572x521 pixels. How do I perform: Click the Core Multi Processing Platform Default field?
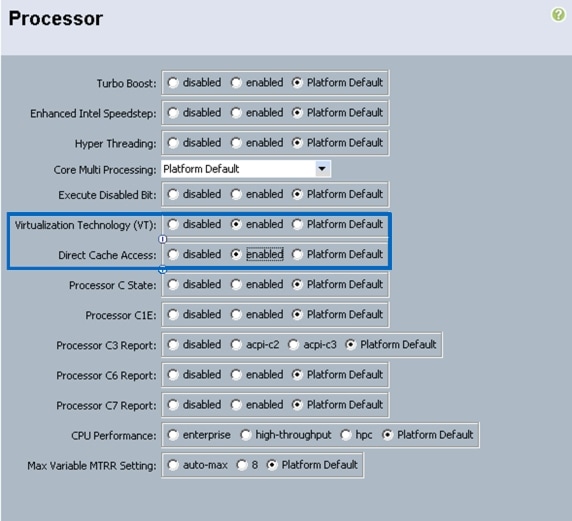pyautogui.click(x=246, y=169)
